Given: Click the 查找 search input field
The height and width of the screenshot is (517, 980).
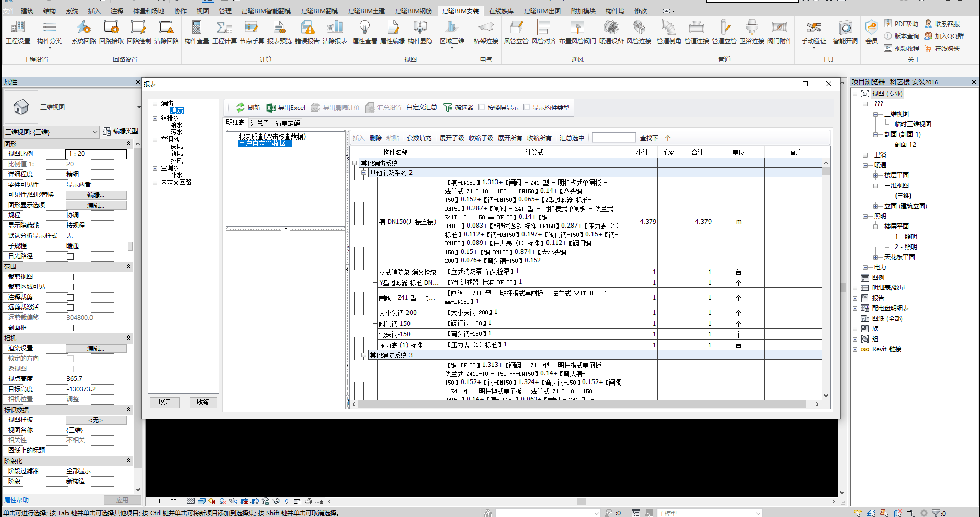Looking at the screenshot, I should (x=613, y=138).
